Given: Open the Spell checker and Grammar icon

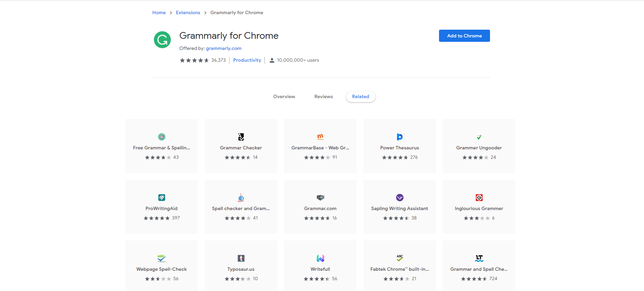Looking at the screenshot, I should [x=241, y=198].
